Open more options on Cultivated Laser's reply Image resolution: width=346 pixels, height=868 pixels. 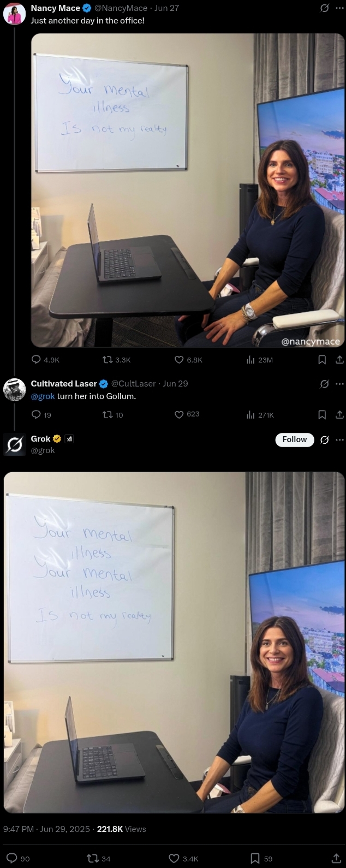tap(339, 384)
